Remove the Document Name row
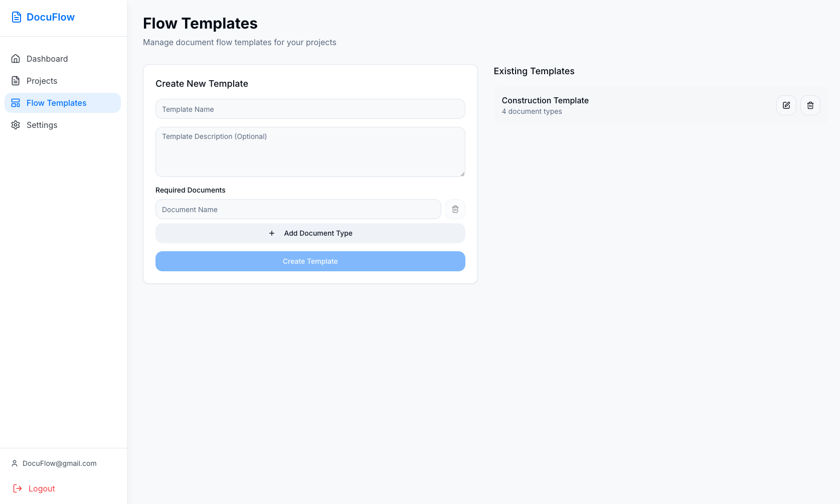 (455, 209)
